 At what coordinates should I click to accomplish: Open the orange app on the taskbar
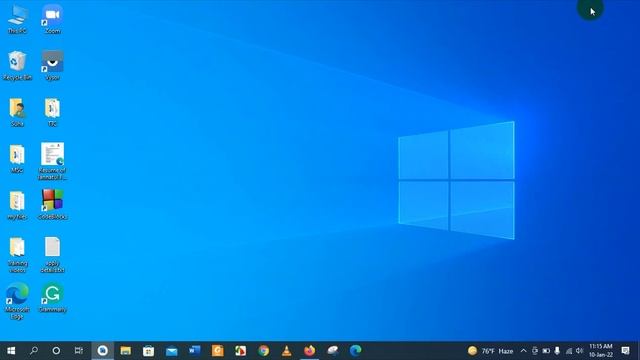coord(218,351)
